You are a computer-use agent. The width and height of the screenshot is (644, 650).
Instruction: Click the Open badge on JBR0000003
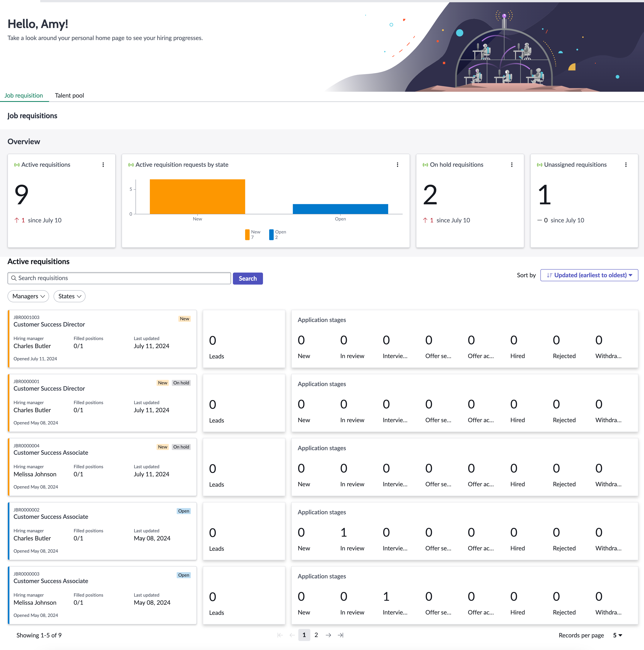(184, 575)
